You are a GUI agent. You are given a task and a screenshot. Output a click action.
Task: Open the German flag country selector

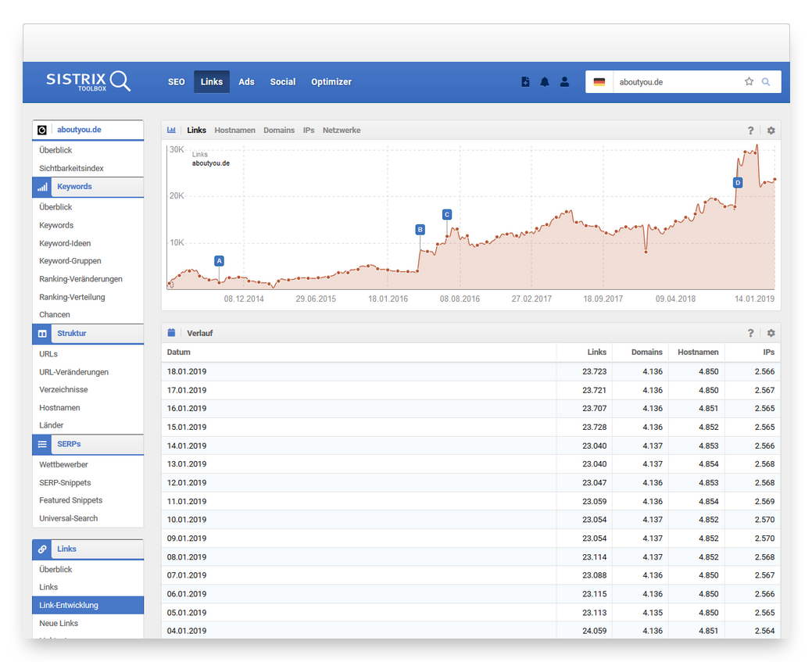pyautogui.click(x=599, y=82)
